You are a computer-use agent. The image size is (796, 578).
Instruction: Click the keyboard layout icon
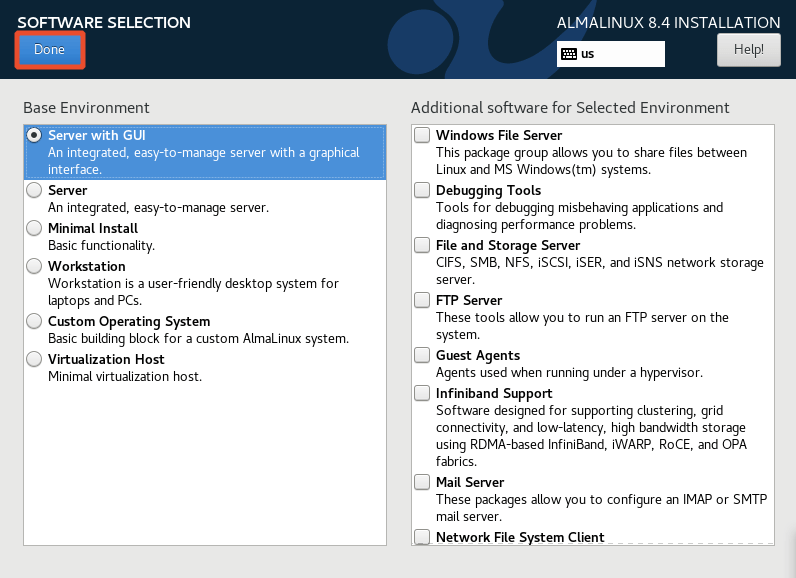pyautogui.click(x=569, y=54)
